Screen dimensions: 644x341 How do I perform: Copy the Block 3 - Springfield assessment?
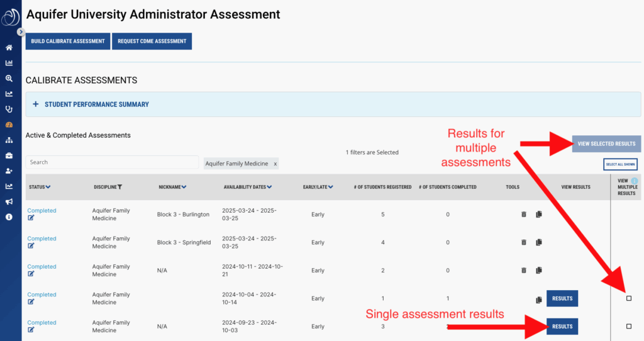[539, 242]
